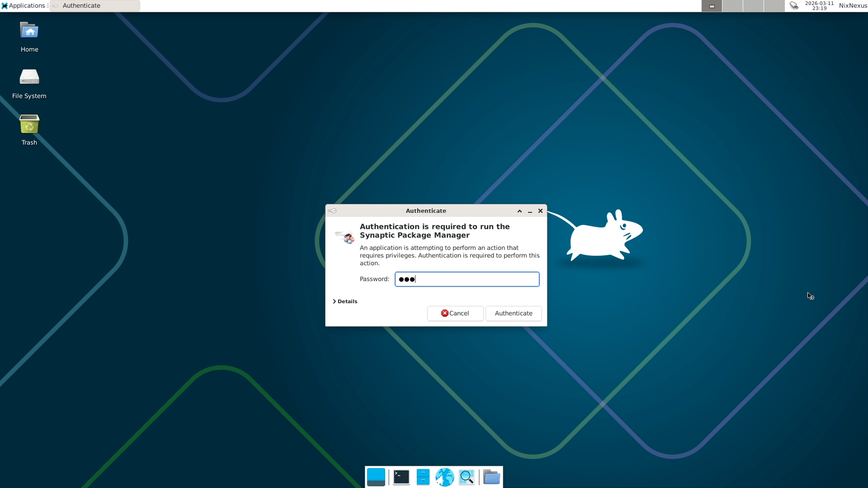Cancel the authentication dialog
Viewport: 868px width, 488px height.
[x=455, y=313]
